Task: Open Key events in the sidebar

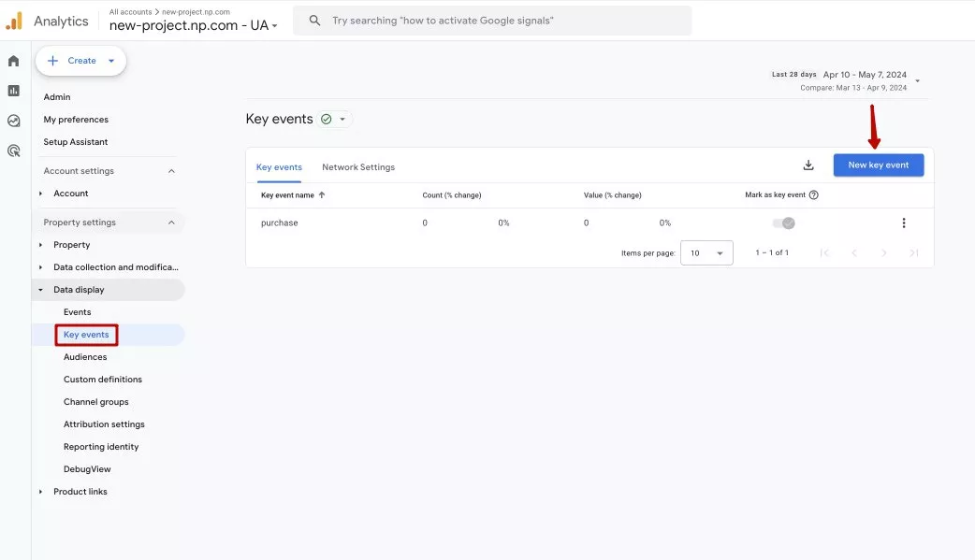Action: 86,335
